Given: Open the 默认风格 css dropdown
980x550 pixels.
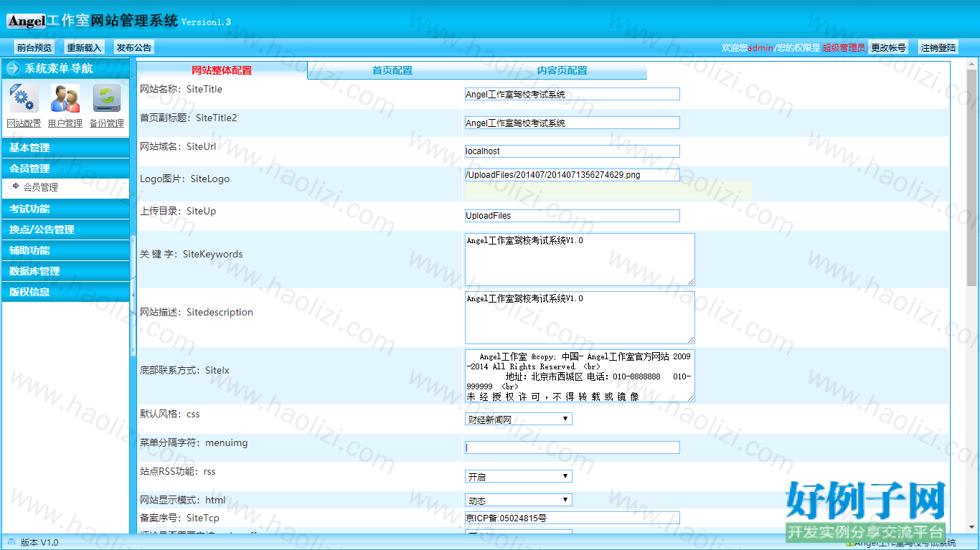Looking at the screenshot, I should point(519,419).
